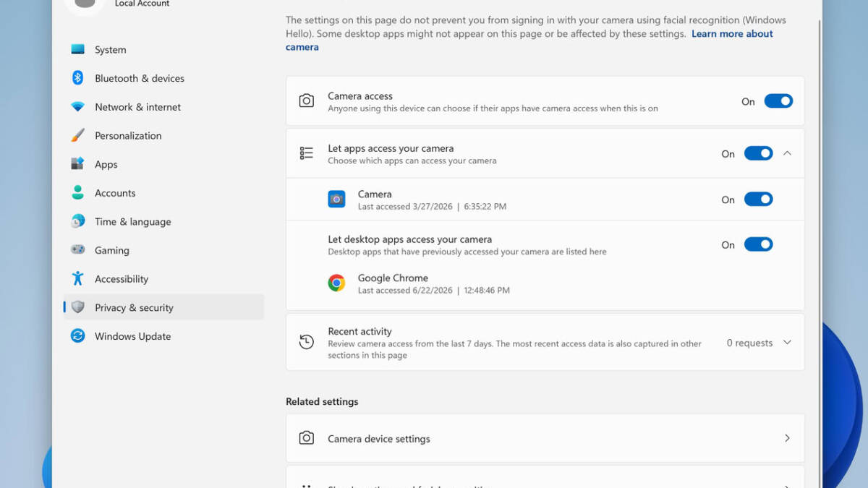
Task: Select Gaming in the sidebar
Action: 163,250
